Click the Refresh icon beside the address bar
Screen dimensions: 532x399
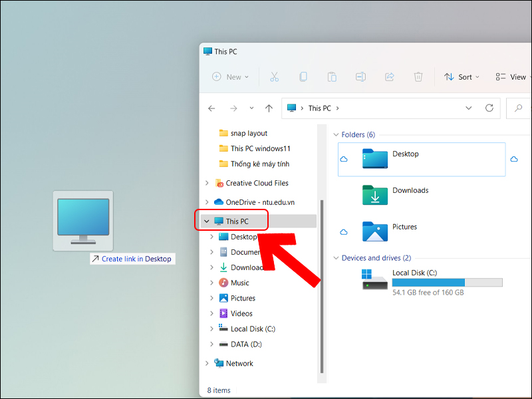pyautogui.click(x=489, y=108)
